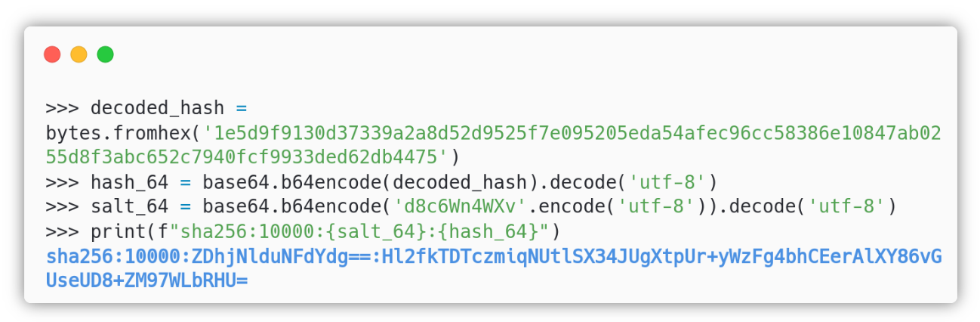
Task: Click the green hex string starting 1e5d9f
Action: (x=572, y=133)
